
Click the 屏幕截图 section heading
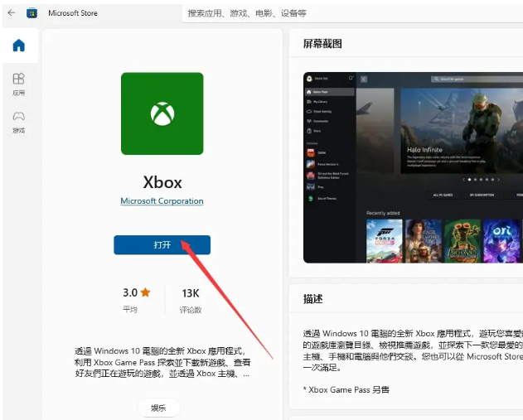point(322,44)
